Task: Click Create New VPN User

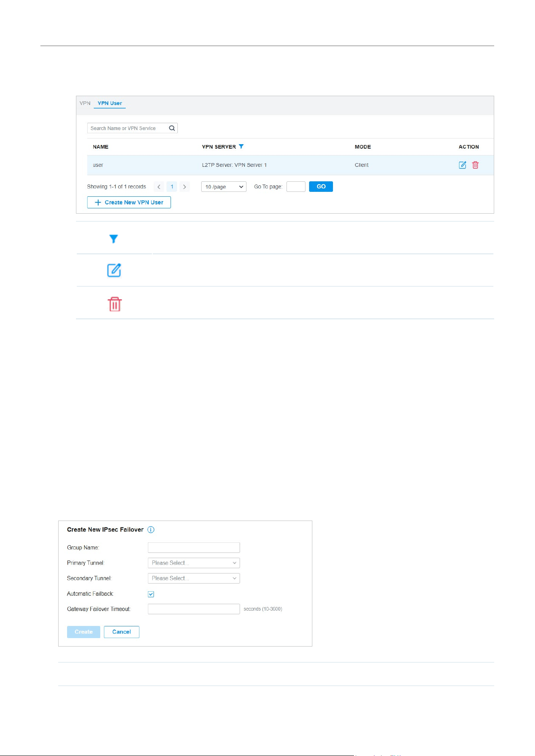Action: [x=129, y=202]
